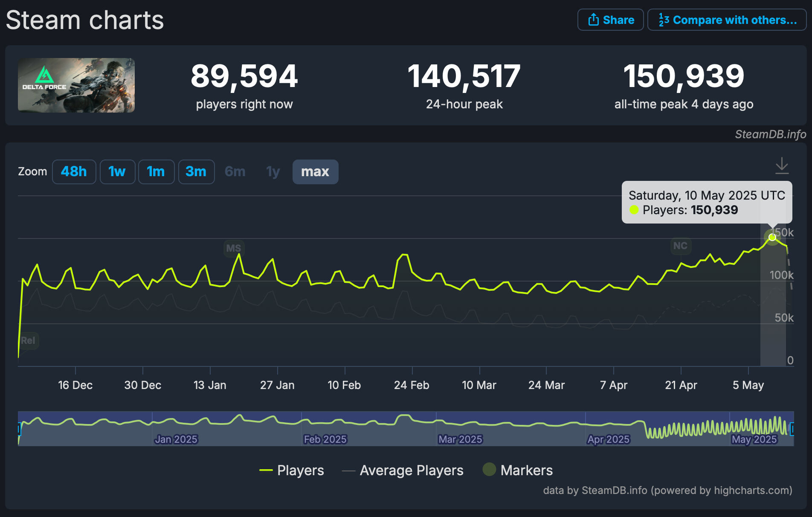Image resolution: width=812 pixels, height=517 pixels.
Task: Click left handle of range navigator
Action: coord(19,429)
